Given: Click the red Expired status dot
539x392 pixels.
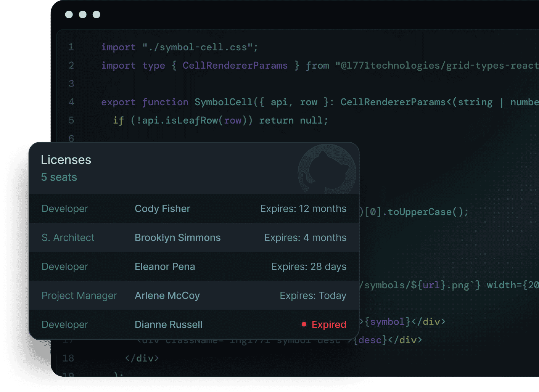Looking at the screenshot, I should (x=304, y=324).
